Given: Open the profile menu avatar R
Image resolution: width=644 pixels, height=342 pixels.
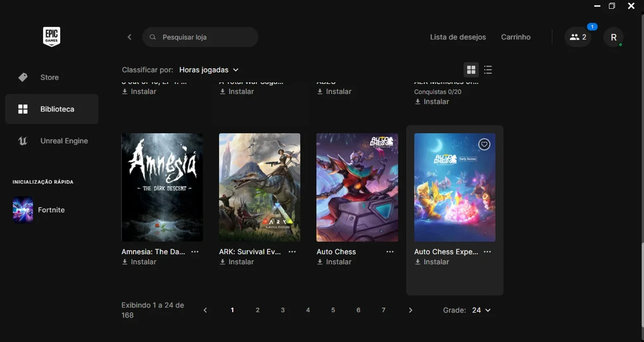Looking at the screenshot, I should [613, 37].
